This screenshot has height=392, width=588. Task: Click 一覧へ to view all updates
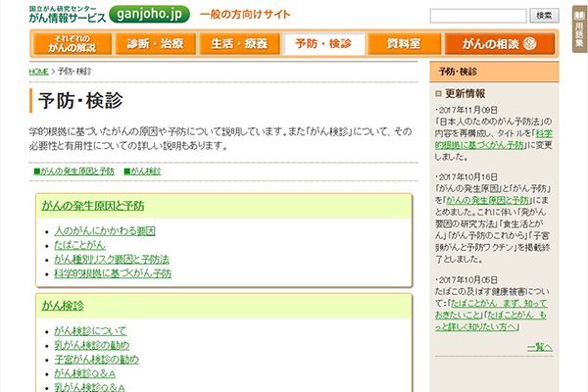click(x=539, y=347)
